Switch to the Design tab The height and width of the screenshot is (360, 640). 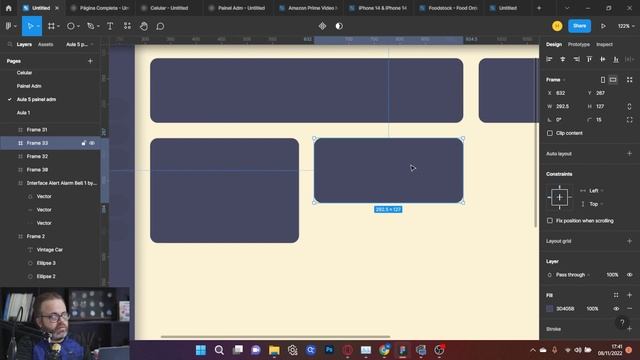coord(554,44)
